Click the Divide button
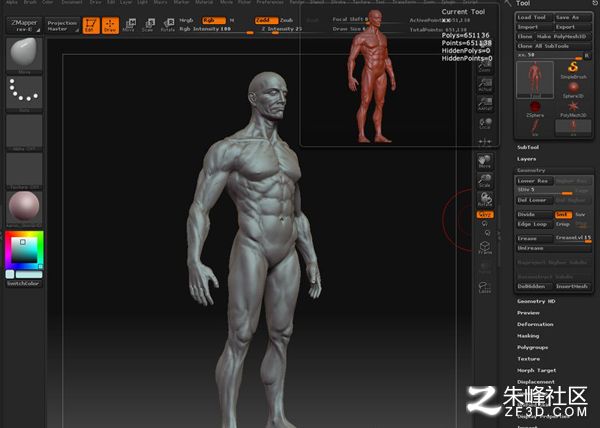This screenshot has height=428, width=600. [535, 215]
